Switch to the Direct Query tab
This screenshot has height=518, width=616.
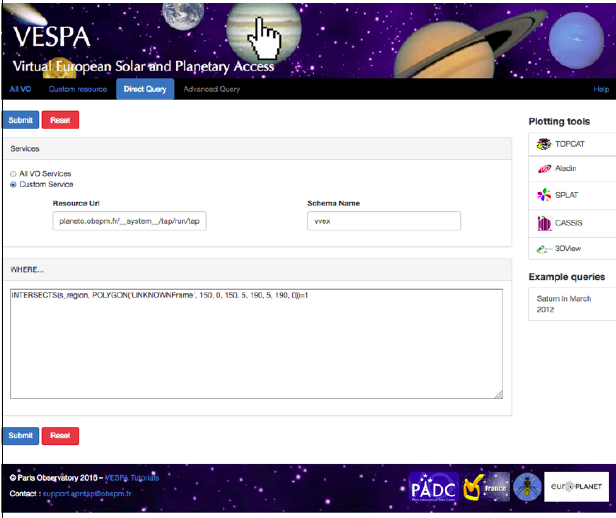coord(145,89)
